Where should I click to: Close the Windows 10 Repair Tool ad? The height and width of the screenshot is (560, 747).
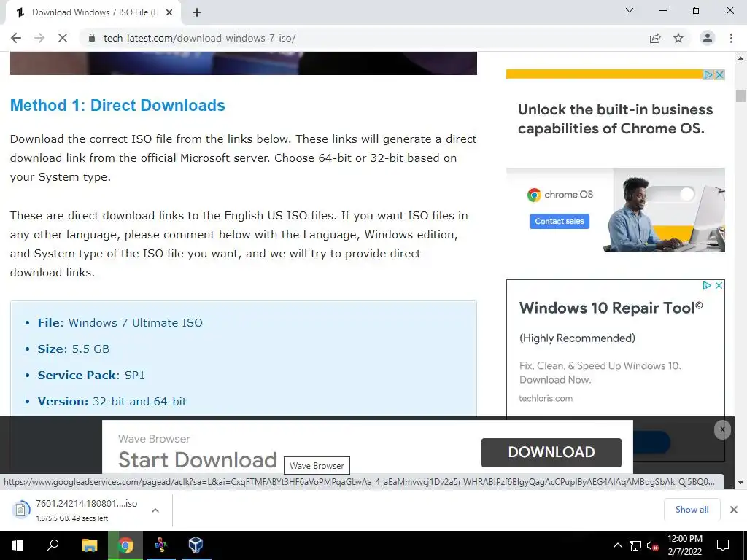[x=719, y=285]
